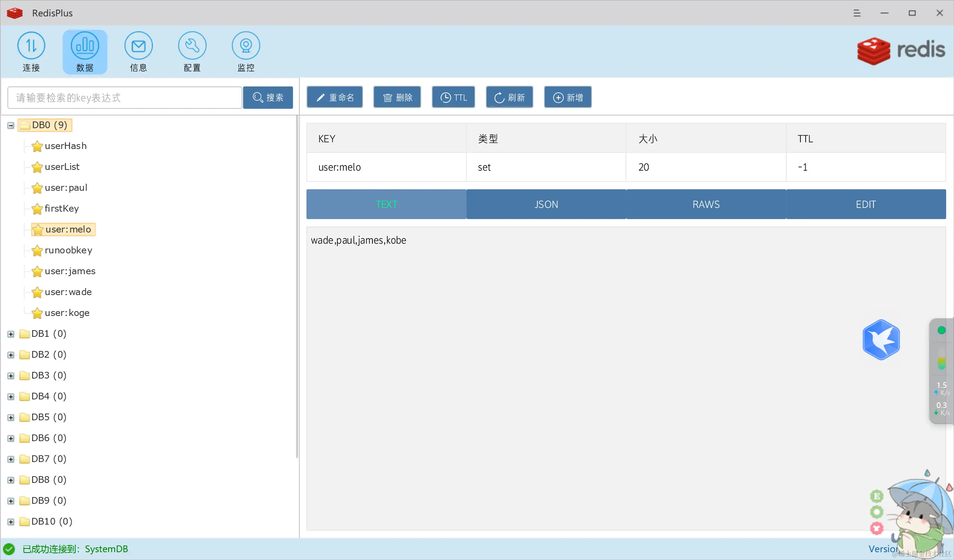Open the 监控 (Monitor) webcam icon
This screenshot has width=954, height=560.
[246, 46]
